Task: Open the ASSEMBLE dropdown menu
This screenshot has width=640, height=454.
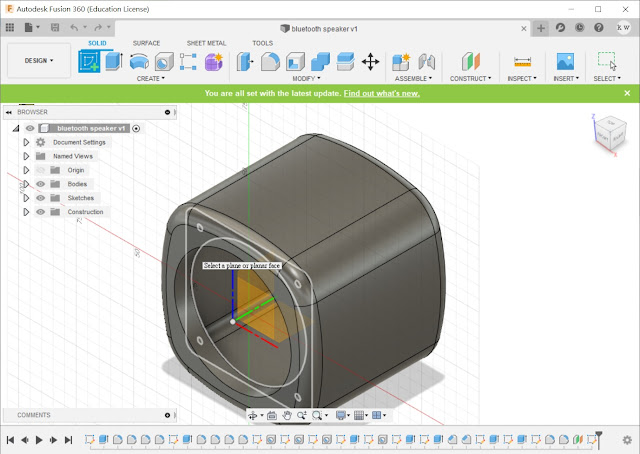Action: [413, 78]
